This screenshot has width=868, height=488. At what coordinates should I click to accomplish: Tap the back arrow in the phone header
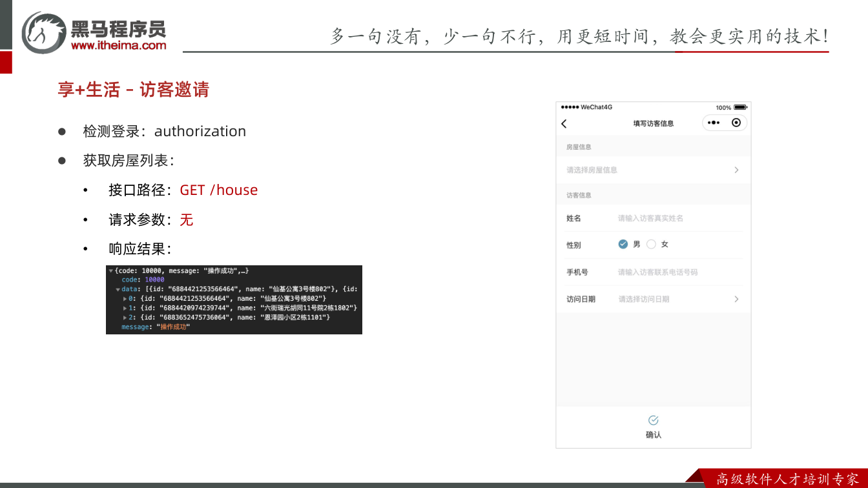pos(564,123)
